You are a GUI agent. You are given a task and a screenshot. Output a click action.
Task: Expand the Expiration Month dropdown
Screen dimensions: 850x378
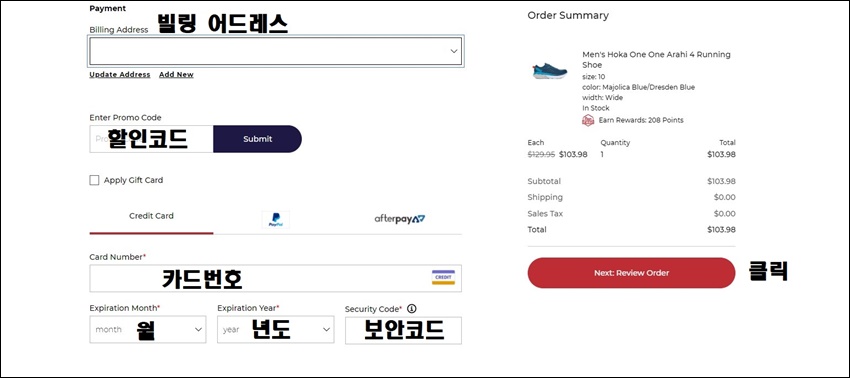click(x=147, y=329)
